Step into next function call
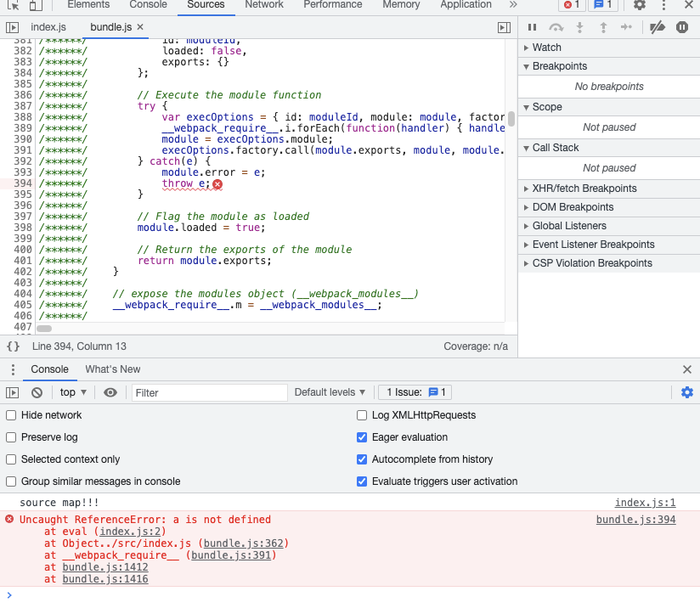Viewport: 700px width, 608px height. (x=580, y=28)
